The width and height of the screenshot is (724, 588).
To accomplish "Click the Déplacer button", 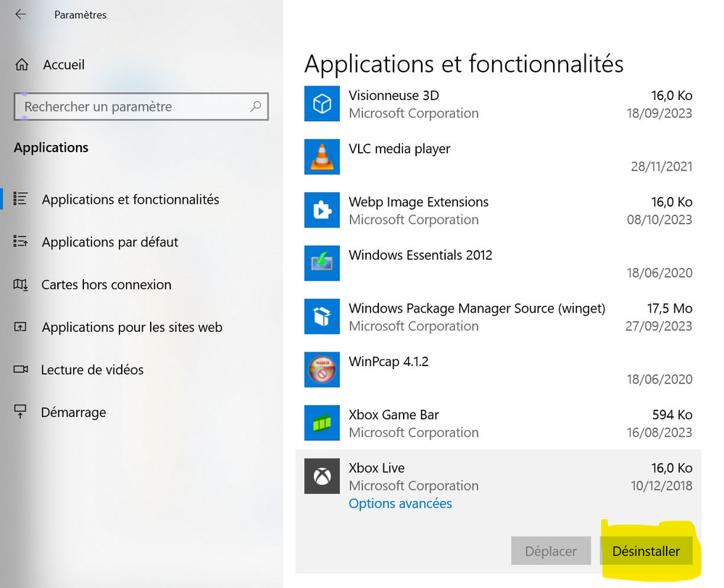I will click(x=551, y=551).
